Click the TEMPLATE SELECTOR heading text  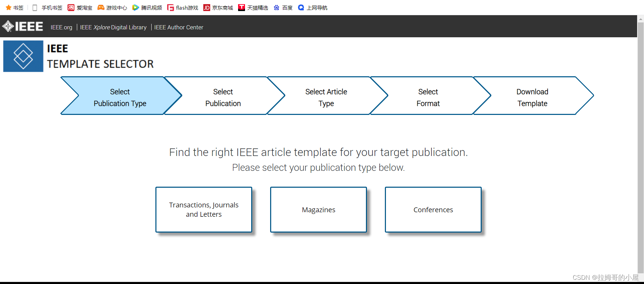coord(100,64)
